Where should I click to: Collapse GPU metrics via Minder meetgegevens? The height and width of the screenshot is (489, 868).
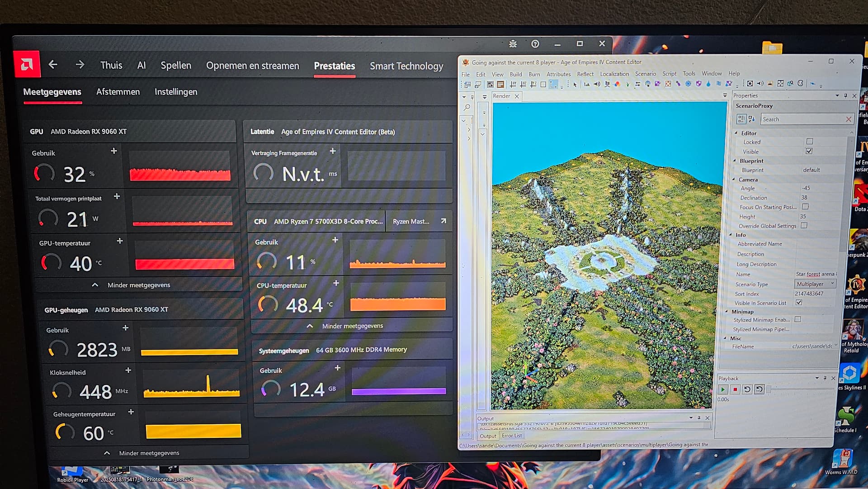132,285
